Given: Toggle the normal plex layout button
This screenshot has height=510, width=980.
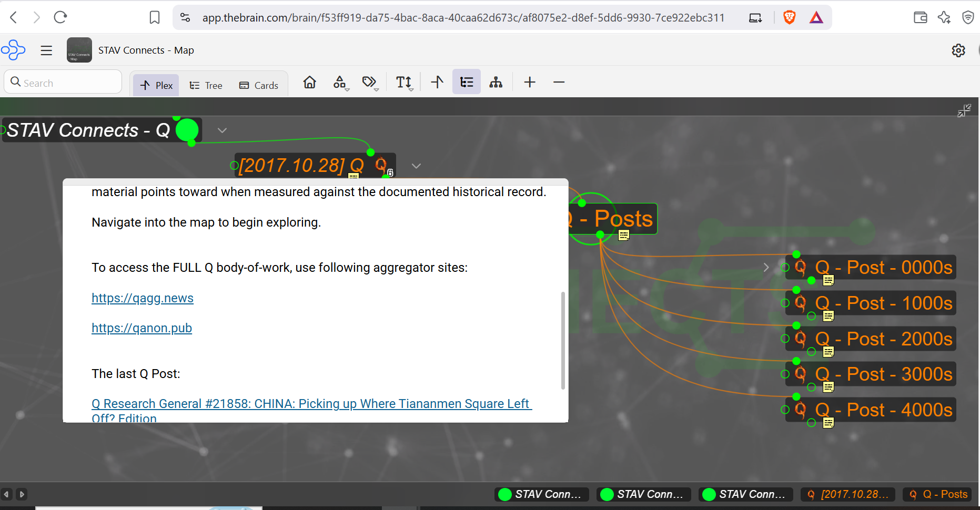Looking at the screenshot, I should [x=437, y=82].
